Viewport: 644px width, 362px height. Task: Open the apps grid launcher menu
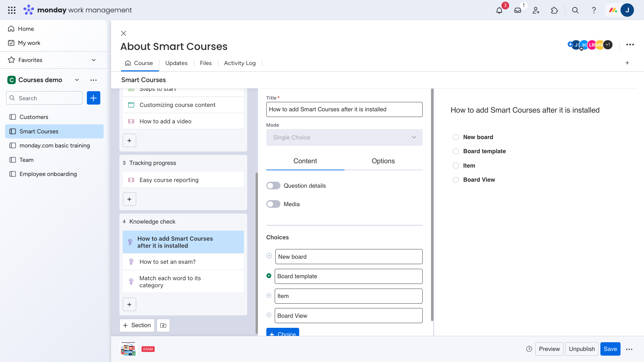tap(12, 10)
